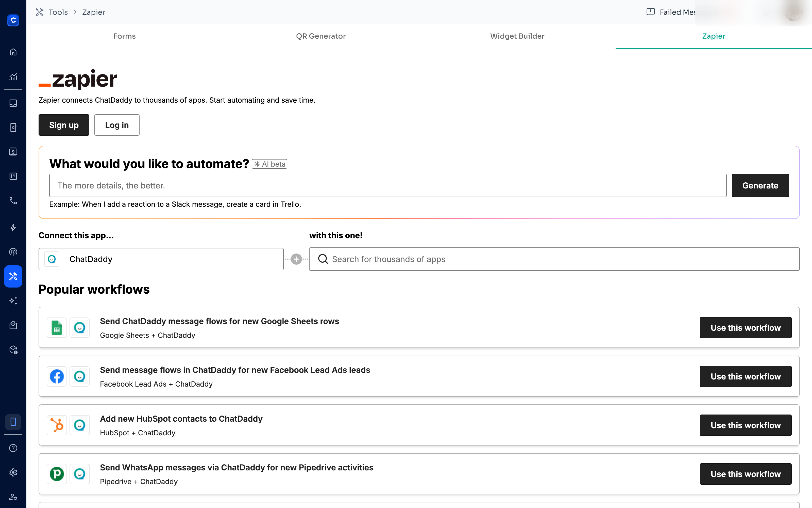Click the ChatDaddy icon in Google Sheets row

[79, 328]
